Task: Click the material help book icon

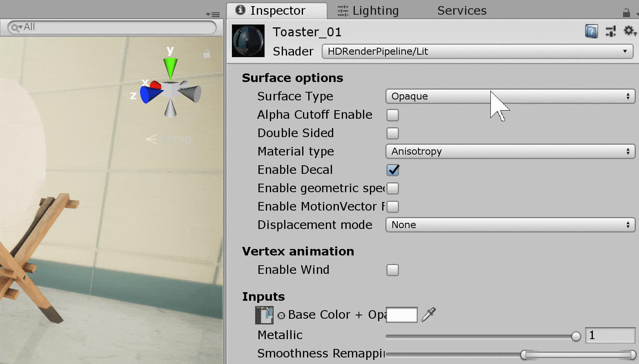Action: pyautogui.click(x=591, y=31)
